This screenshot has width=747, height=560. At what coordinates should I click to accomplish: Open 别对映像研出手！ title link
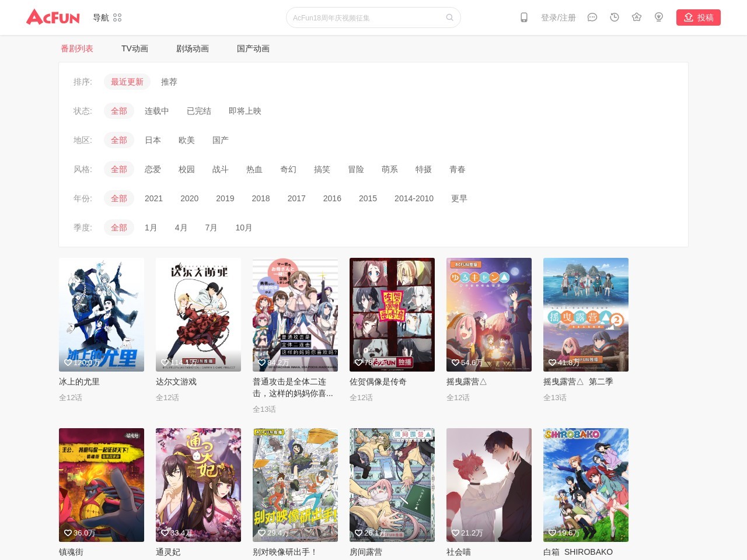tap(285, 552)
